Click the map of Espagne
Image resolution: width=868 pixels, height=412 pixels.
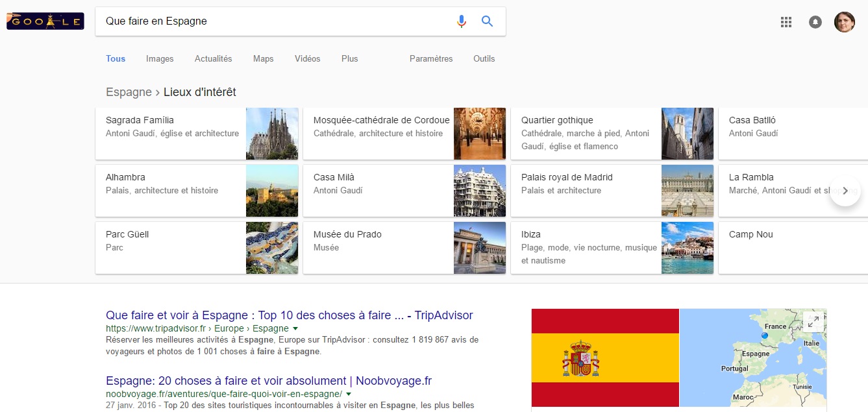click(753, 357)
